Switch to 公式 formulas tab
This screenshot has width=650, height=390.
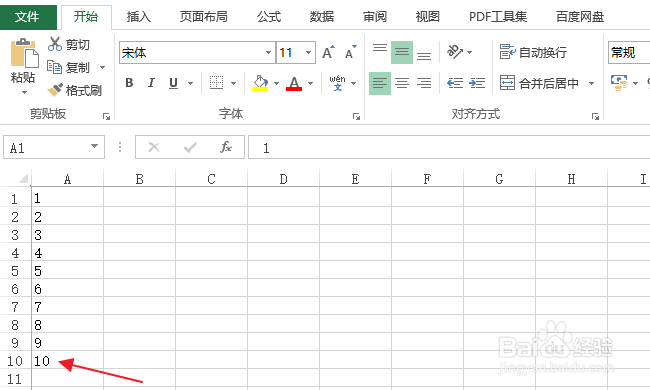click(x=269, y=17)
